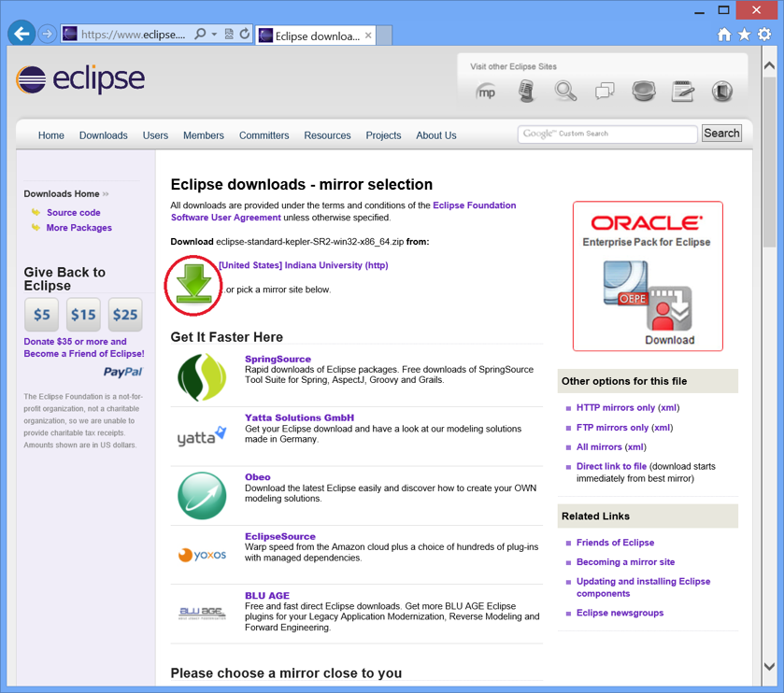The height and width of the screenshot is (693, 784).
Task: Open the HTTP mirrors only link
Action: [616, 408]
